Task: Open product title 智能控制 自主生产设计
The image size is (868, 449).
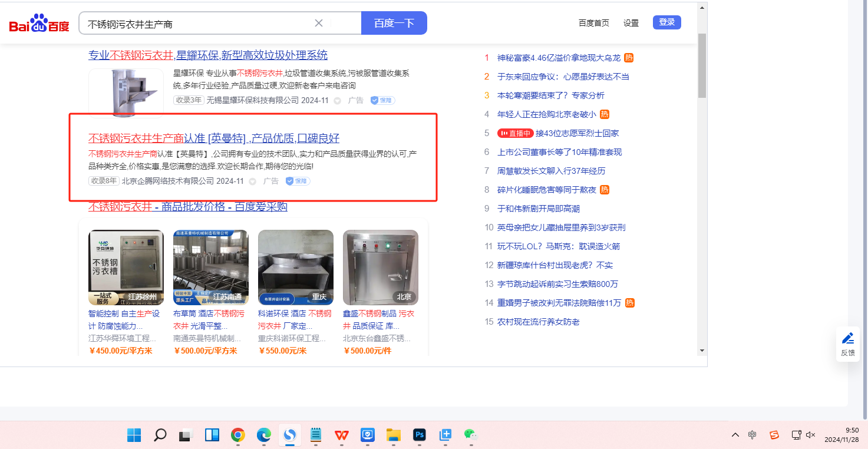Action: (x=124, y=320)
